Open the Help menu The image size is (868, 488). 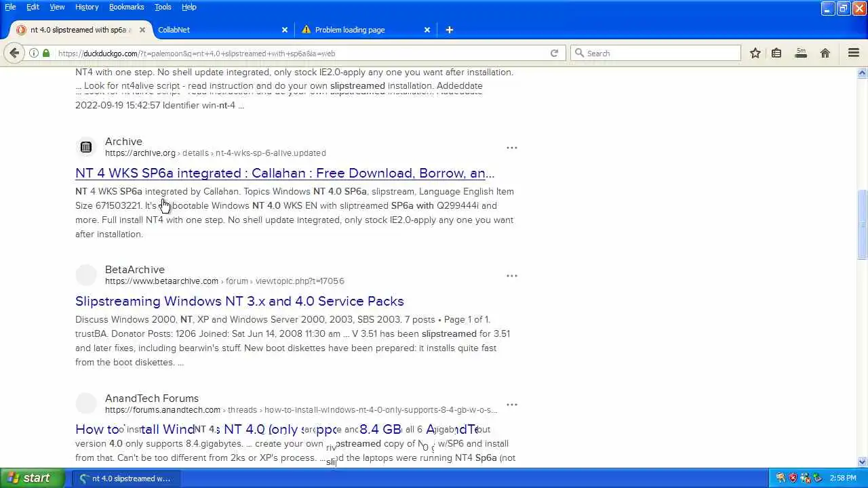(x=189, y=7)
